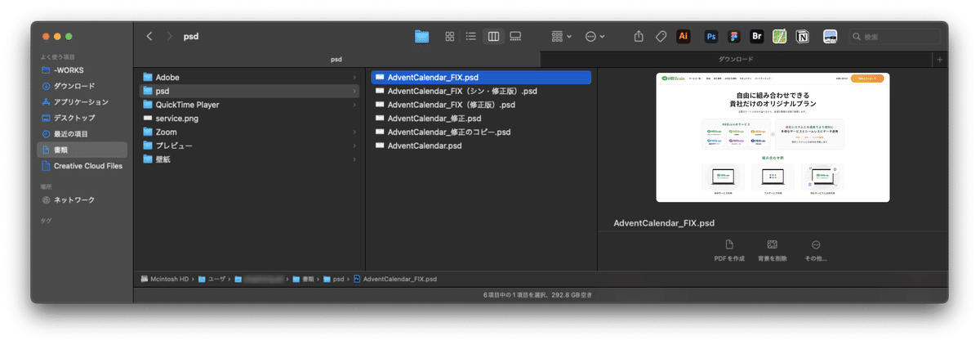980x345 pixels.
Task: Go back with the left chevron
Action: [149, 36]
